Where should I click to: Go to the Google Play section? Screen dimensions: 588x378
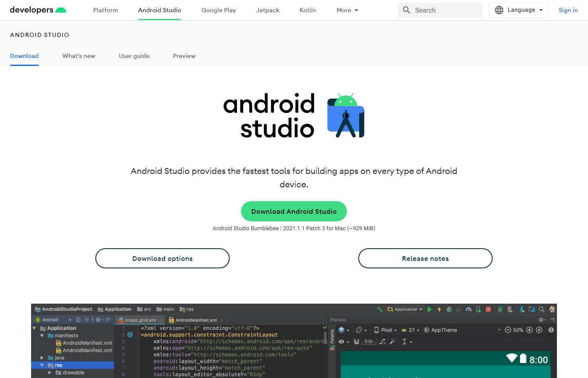tap(218, 10)
